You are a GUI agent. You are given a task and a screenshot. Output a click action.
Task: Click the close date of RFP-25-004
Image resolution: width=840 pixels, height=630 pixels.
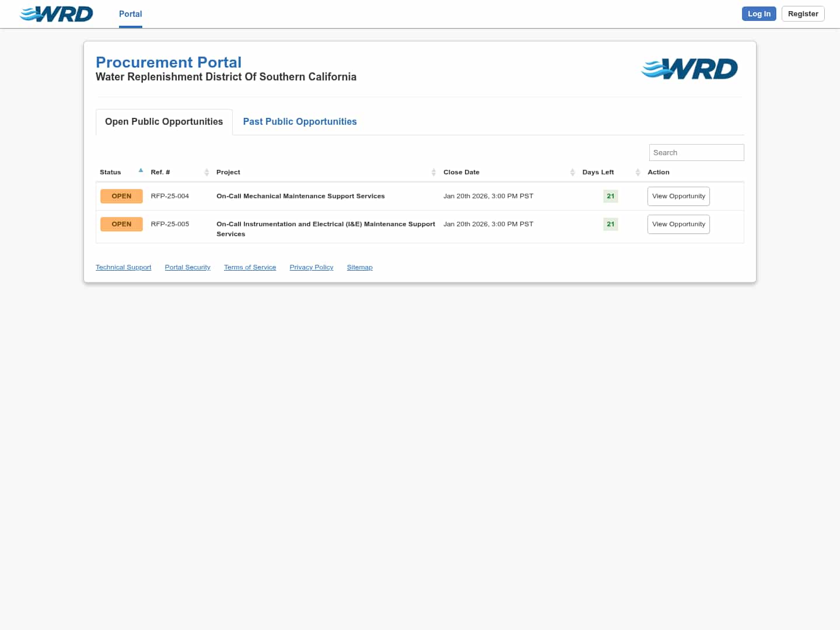coord(488,197)
